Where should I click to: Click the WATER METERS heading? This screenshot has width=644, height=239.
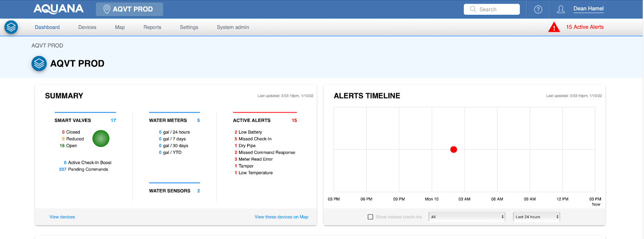tap(168, 120)
